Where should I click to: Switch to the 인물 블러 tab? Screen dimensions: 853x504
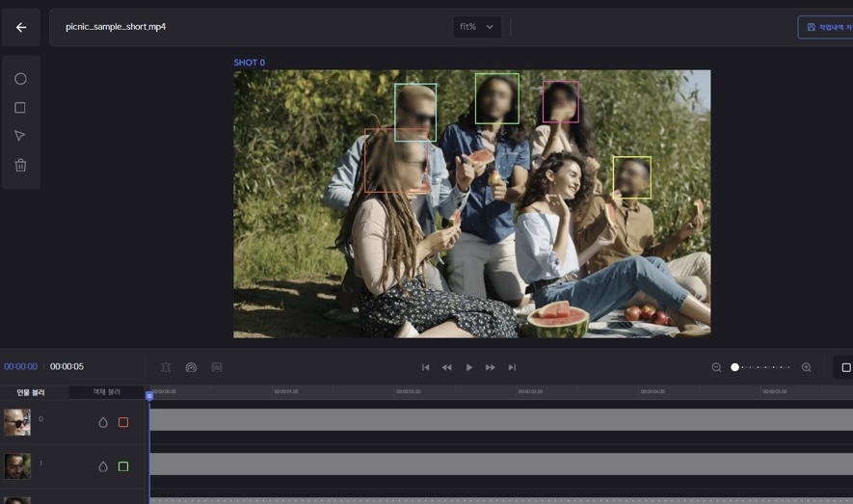point(31,392)
